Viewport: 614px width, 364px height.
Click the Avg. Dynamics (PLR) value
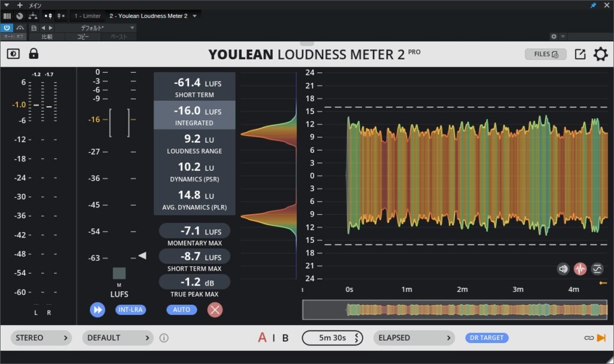195,200
